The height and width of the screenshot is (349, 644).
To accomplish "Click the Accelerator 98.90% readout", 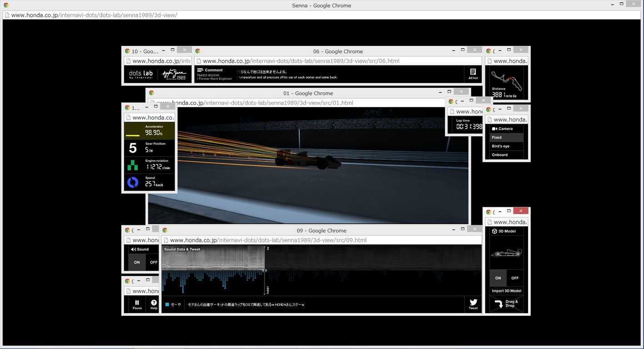I will pos(154,133).
